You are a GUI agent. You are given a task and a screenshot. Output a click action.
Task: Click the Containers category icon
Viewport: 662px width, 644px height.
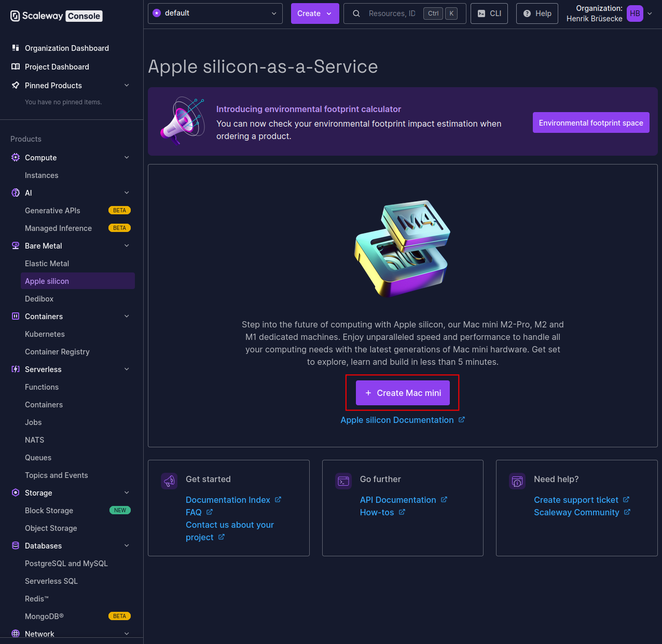tap(16, 316)
